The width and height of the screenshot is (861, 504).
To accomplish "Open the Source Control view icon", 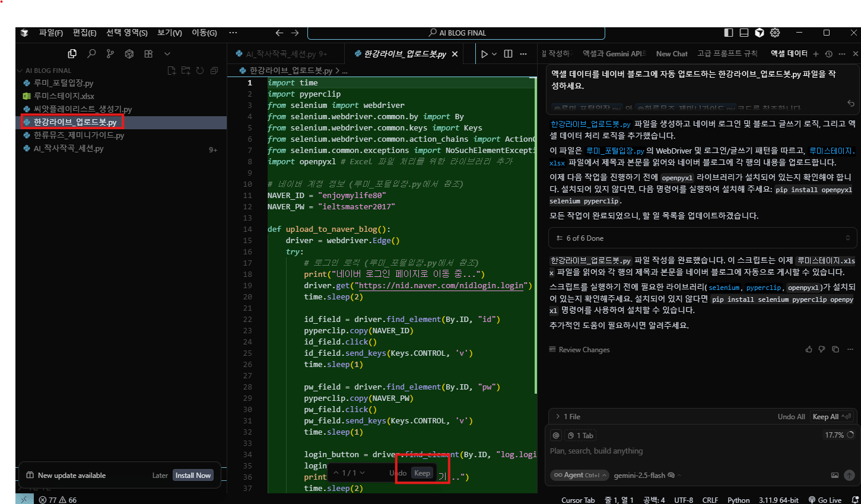I will [110, 54].
